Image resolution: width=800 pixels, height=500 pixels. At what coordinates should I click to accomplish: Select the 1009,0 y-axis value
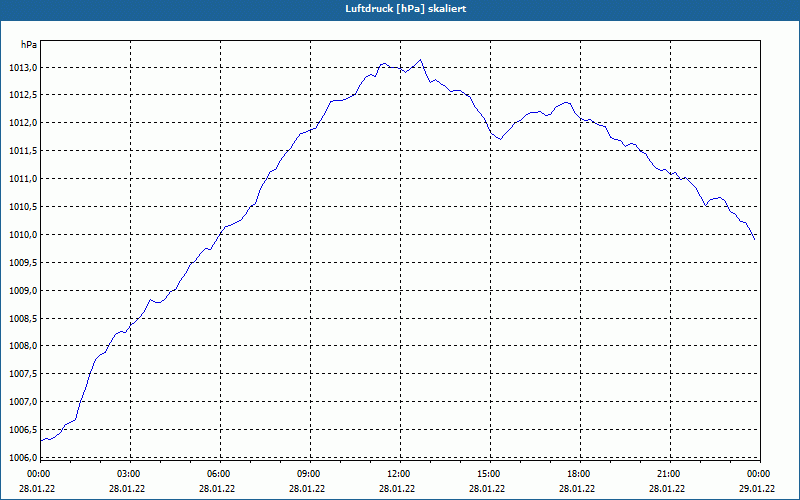(23, 290)
